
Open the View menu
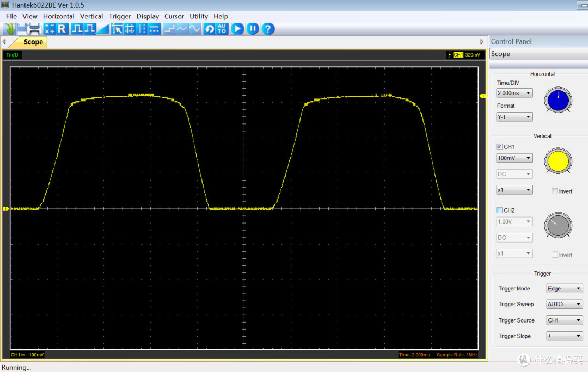(x=29, y=16)
